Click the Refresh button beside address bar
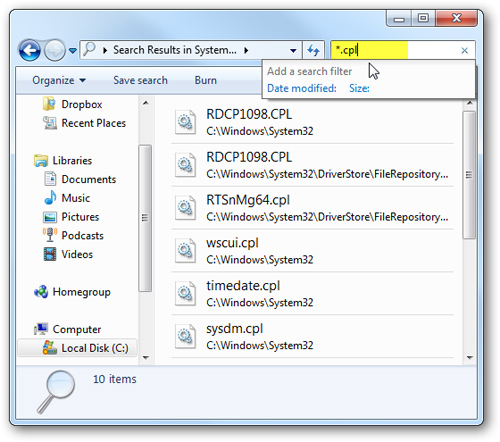Screen dimensions: 500x442 coord(313,51)
